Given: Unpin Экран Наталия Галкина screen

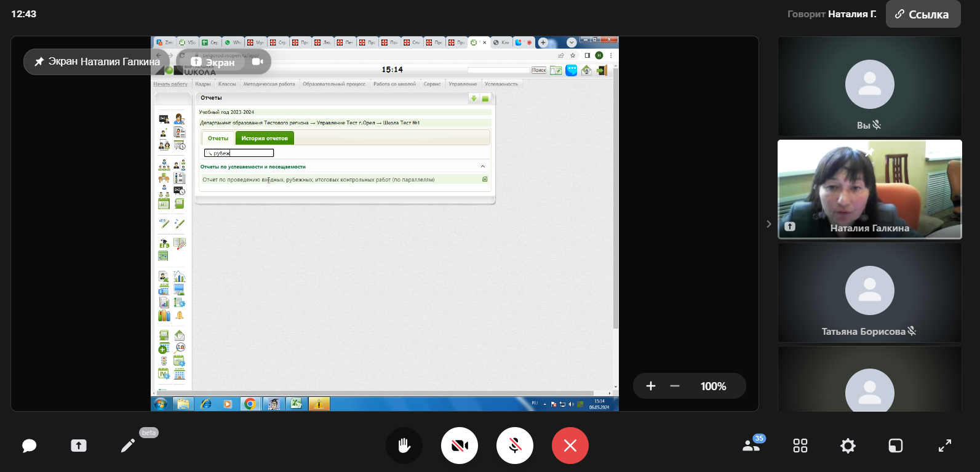Looking at the screenshot, I should 39,62.
